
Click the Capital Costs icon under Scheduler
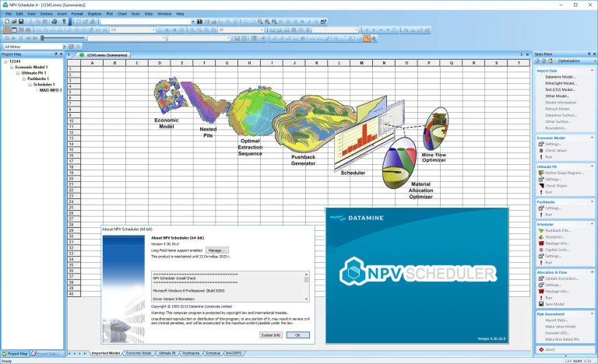541,250
